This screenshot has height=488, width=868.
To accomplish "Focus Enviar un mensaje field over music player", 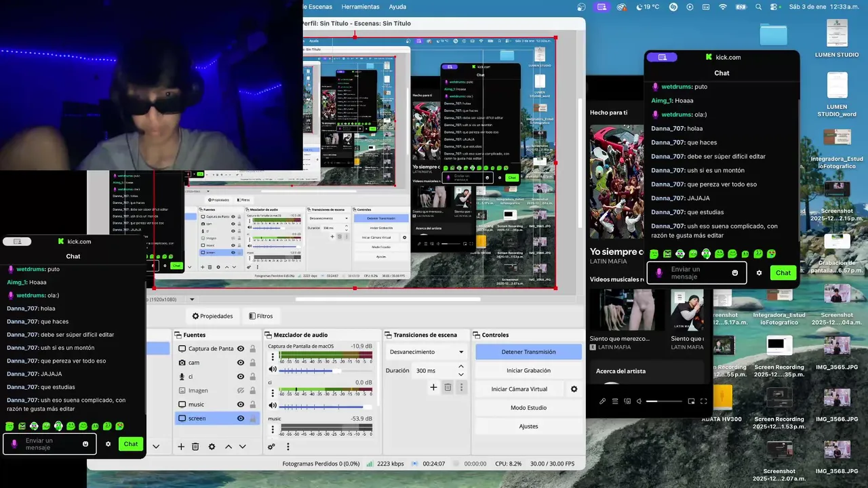I will 696,272.
